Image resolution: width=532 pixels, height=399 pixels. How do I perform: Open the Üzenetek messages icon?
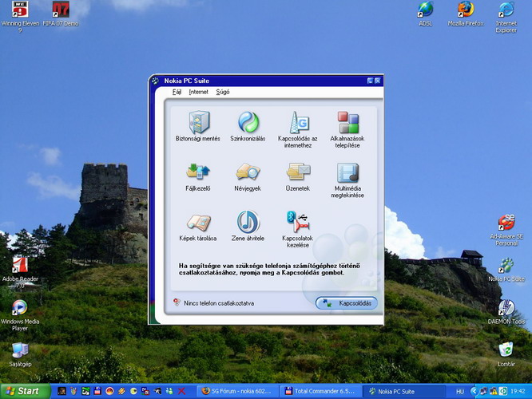(298, 173)
